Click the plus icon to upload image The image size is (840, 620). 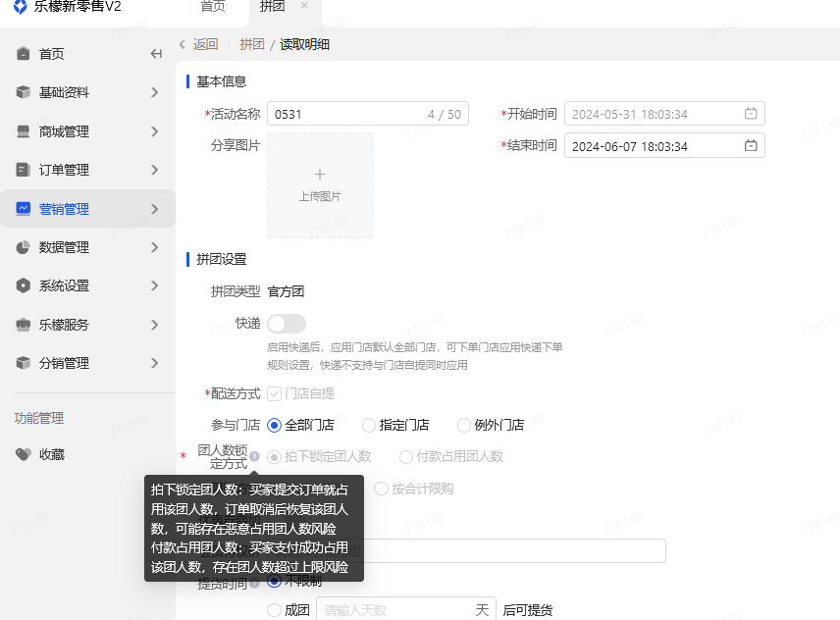pyautogui.click(x=320, y=174)
